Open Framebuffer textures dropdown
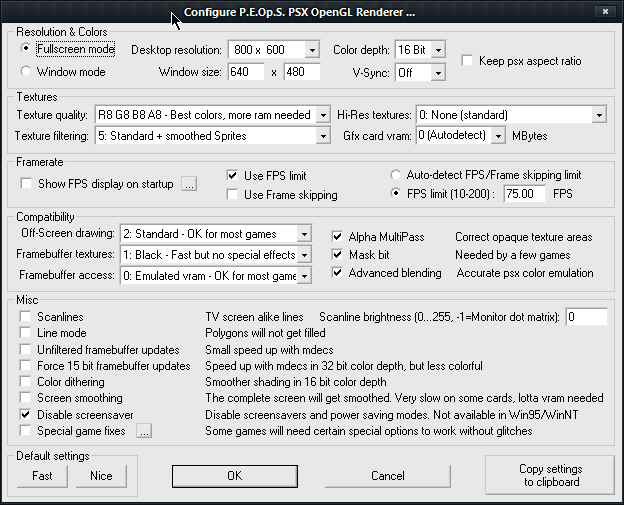The height and width of the screenshot is (505, 624). click(x=216, y=255)
